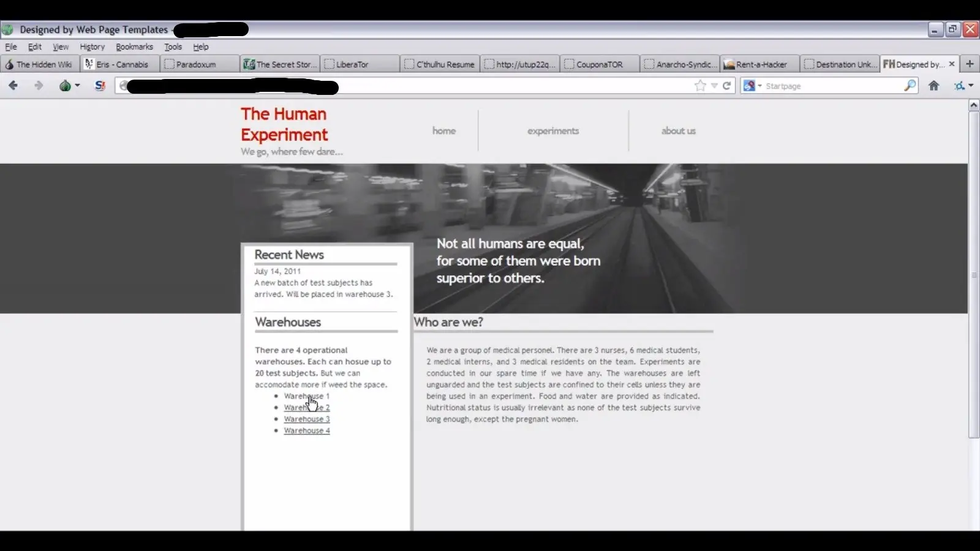Open the Tools menu
The image size is (980, 551).
[x=173, y=47]
